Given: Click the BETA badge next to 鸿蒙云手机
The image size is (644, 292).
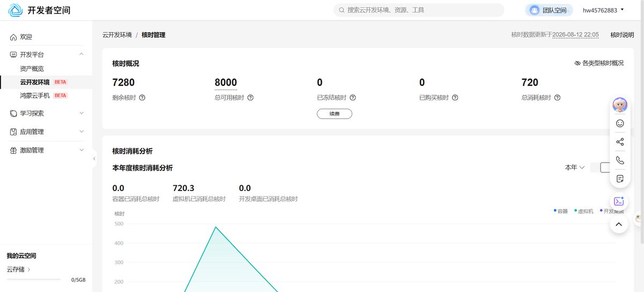Looking at the screenshot, I should 61,96.
